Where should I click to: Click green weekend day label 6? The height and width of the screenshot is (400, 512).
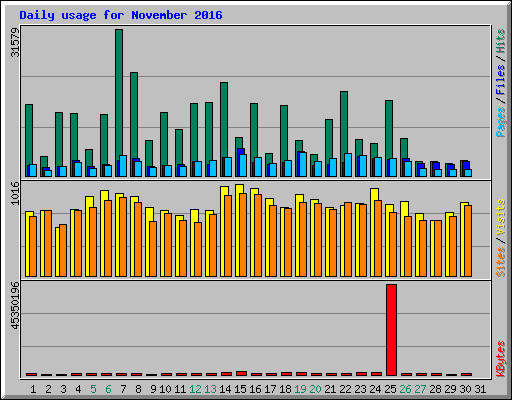[108, 389]
